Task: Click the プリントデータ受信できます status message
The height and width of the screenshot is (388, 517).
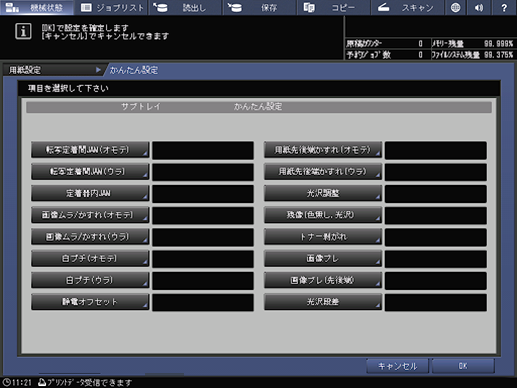Action: (x=85, y=383)
